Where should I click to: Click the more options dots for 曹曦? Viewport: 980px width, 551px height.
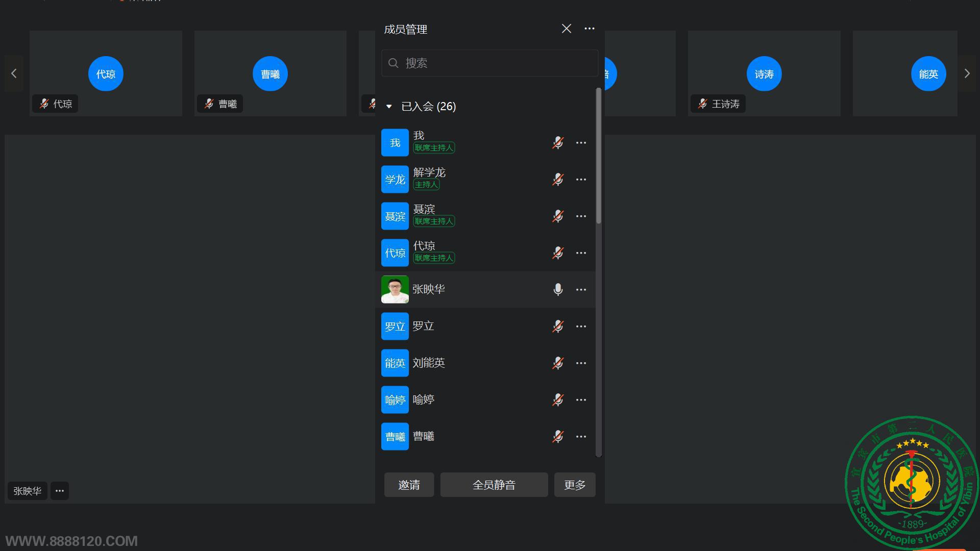point(581,437)
